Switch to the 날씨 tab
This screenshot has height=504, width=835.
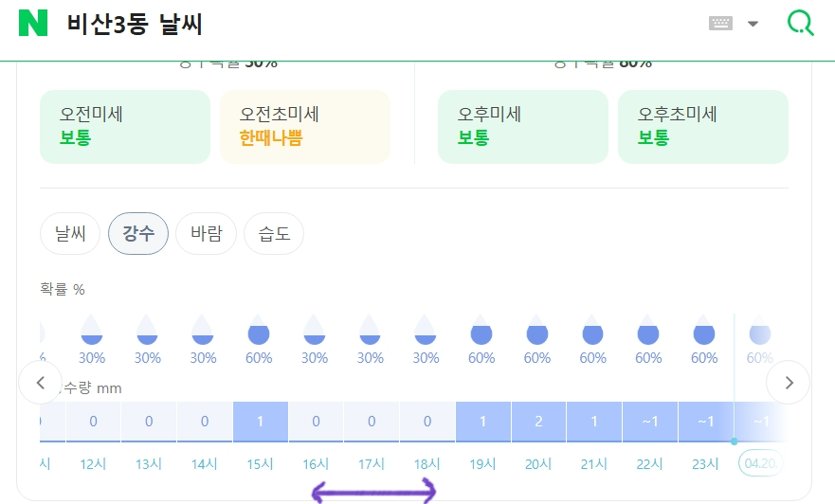coord(70,233)
